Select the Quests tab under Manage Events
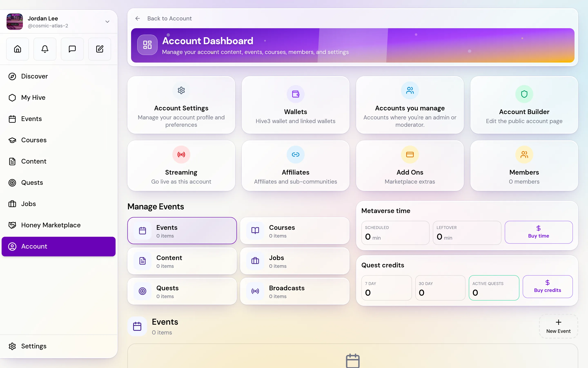The height and width of the screenshot is (368, 588). pos(182,291)
